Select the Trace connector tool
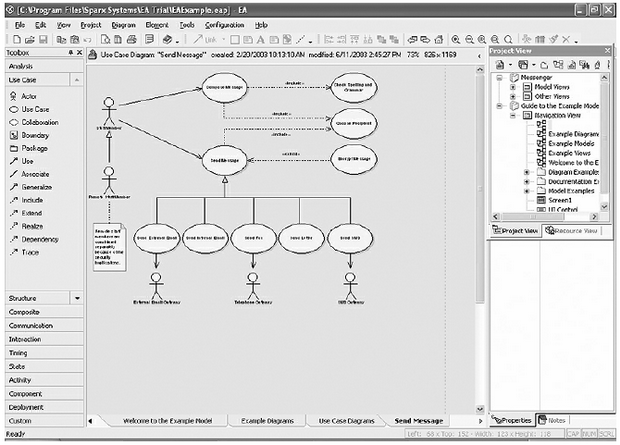620x445 pixels. (x=30, y=253)
